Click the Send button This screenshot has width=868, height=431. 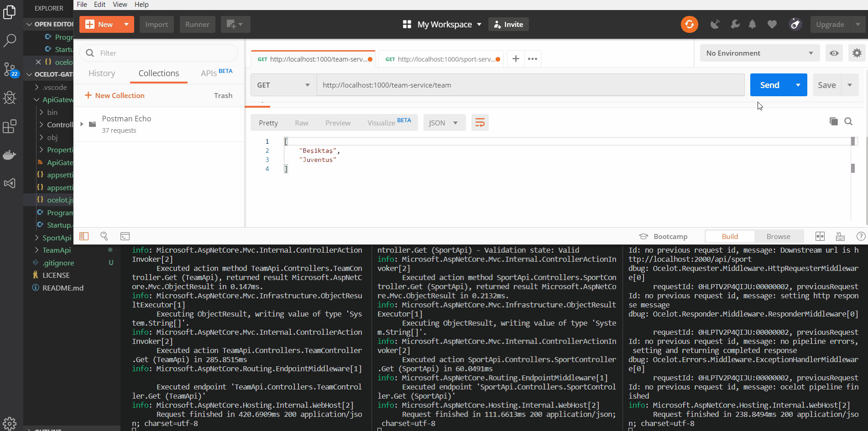[770, 85]
